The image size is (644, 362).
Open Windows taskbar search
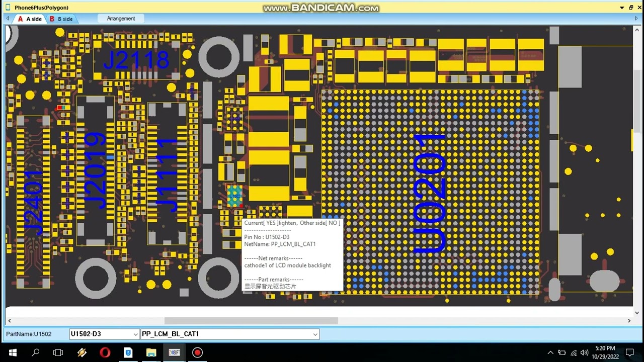coord(35,352)
